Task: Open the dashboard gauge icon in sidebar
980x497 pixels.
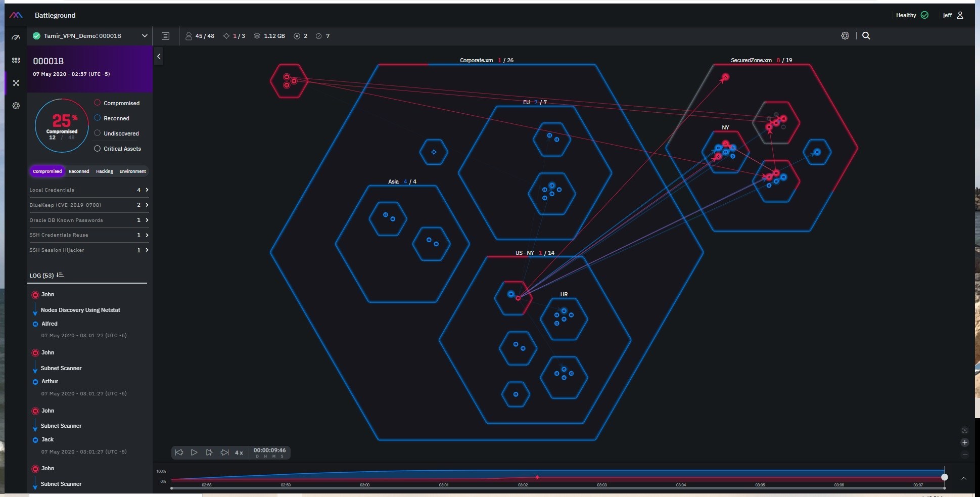Action: coord(16,37)
